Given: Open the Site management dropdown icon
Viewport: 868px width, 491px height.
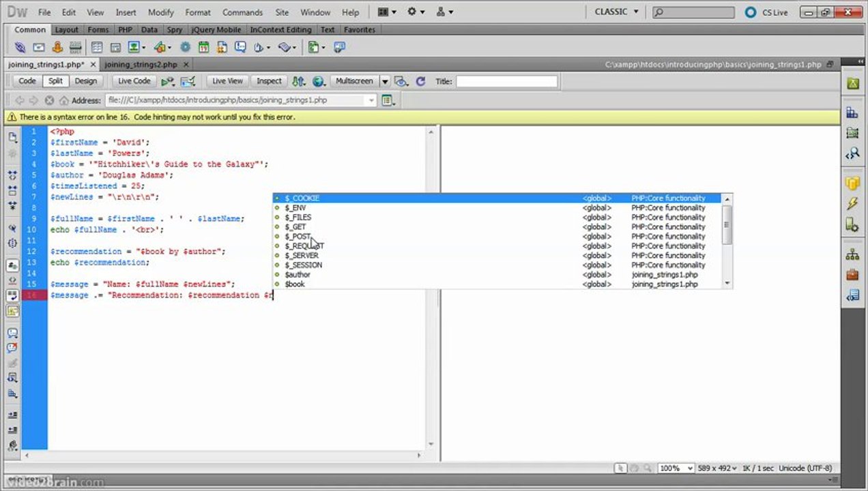Looking at the screenshot, I should [444, 12].
